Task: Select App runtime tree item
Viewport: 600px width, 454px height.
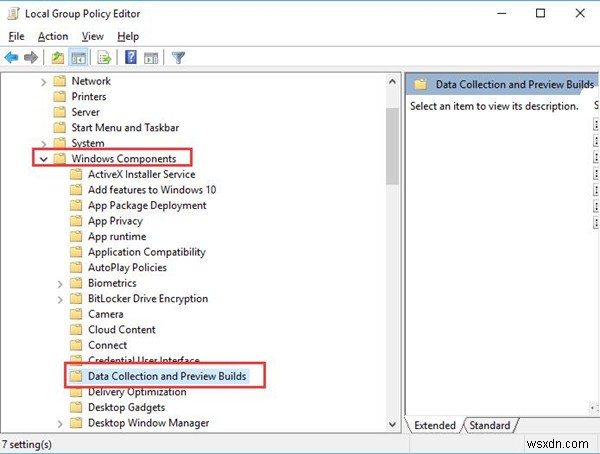Action: click(x=117, y=237)
